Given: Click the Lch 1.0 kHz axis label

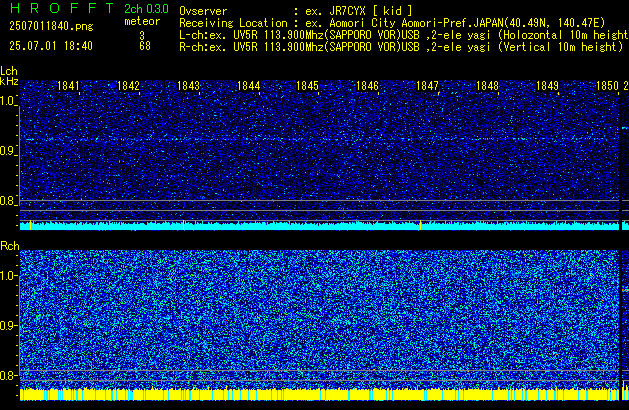Looking at the screenshot, I should click(8, 101).
